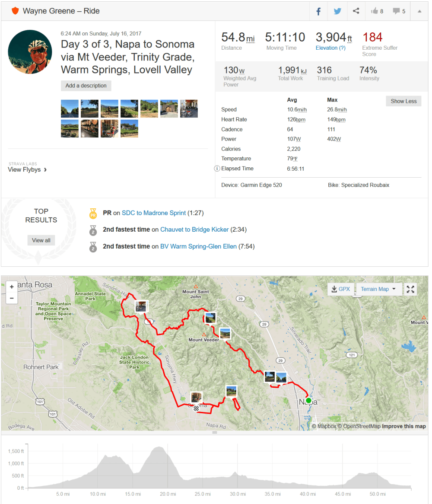The height and width of the screenshot is (504, 432).
Task: Open the Terrain Map dropdown
Action: (378, 289)
